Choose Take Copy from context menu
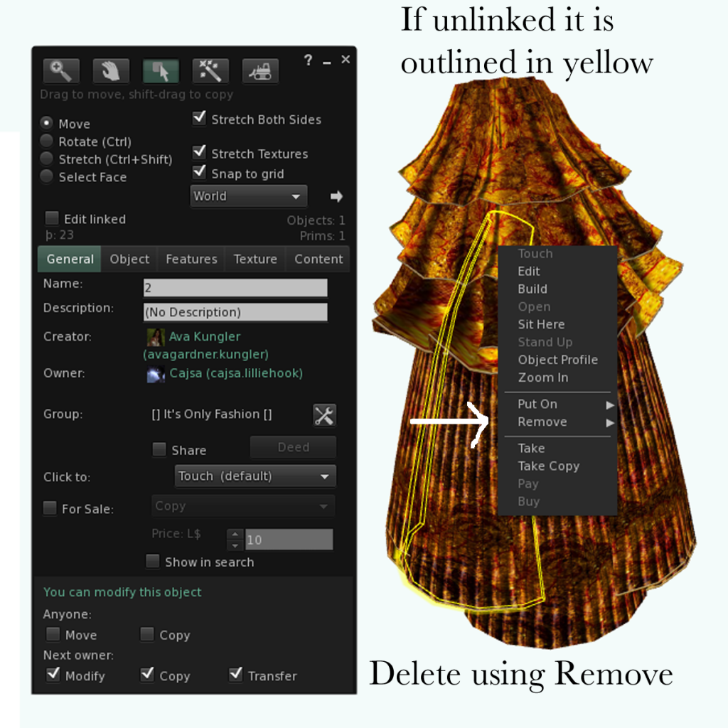Image resolution: width=728 pixels, height=728 pixels. pyautogui.click(x=548, y=466)
